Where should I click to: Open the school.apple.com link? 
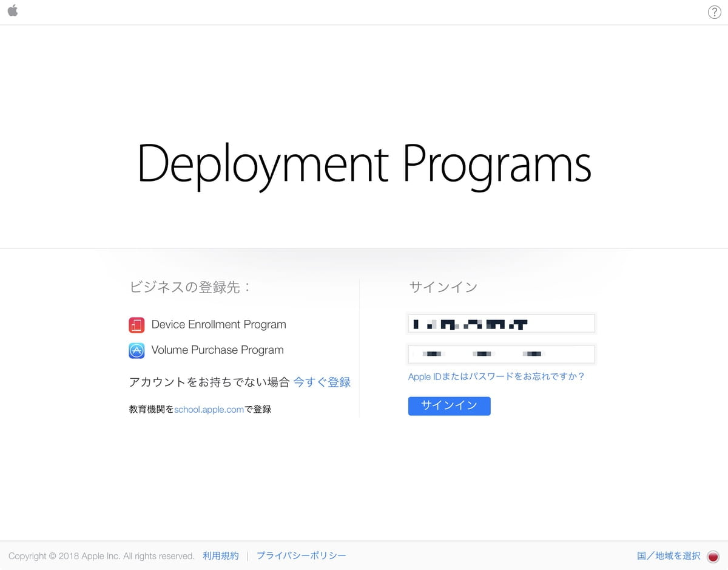pyautogui.click(x=209, y=410)
